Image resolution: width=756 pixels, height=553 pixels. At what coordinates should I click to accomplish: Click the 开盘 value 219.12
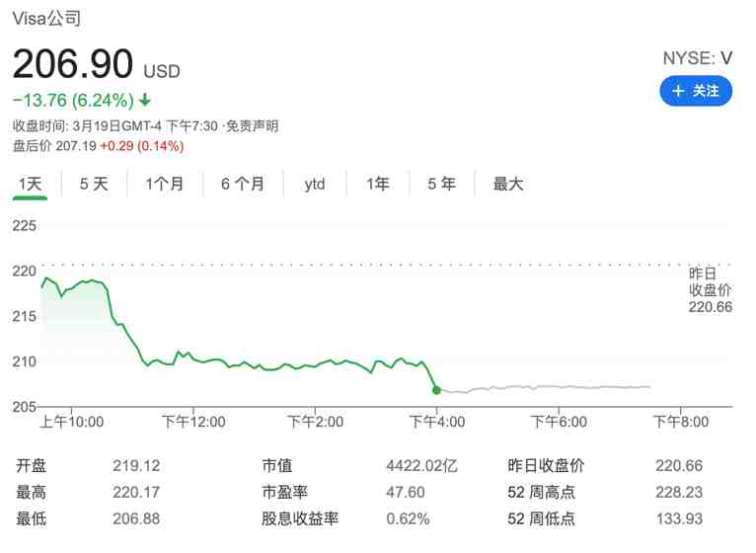coord(136,466)
